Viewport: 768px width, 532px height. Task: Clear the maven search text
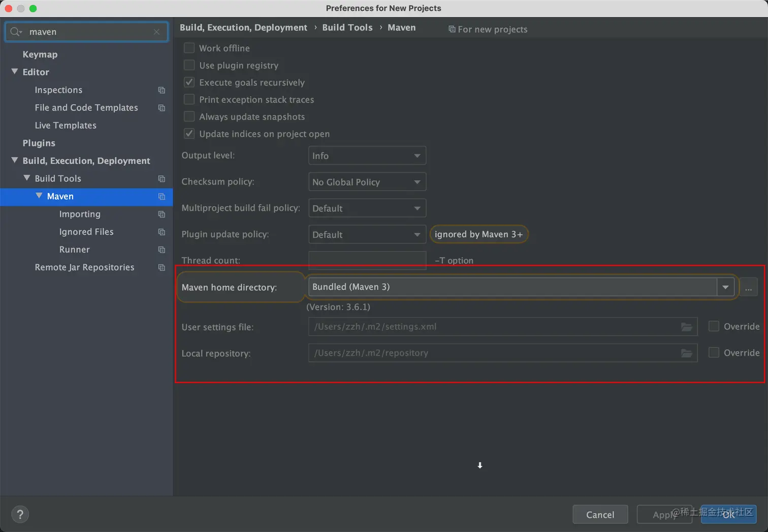point(156,32)
